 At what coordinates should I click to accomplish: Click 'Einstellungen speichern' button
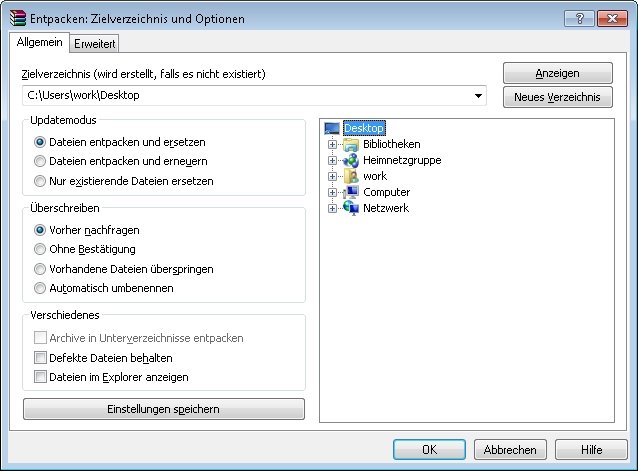(x=164, y=409)
